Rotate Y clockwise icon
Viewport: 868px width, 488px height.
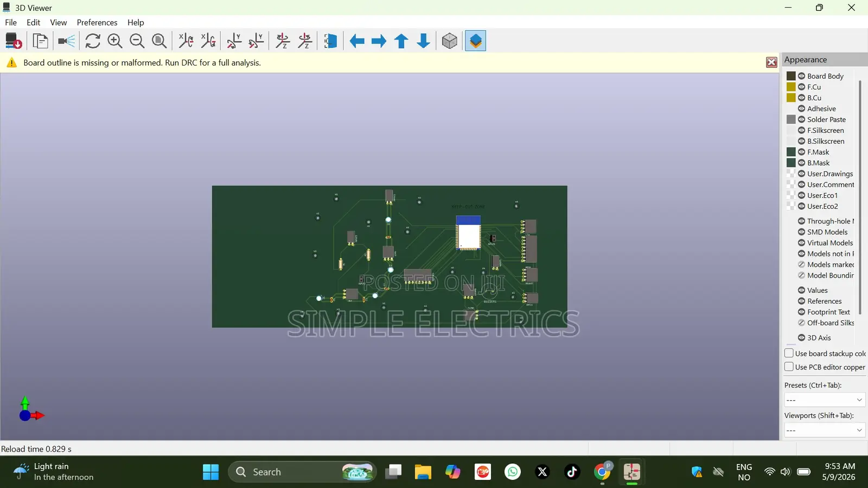234,41
